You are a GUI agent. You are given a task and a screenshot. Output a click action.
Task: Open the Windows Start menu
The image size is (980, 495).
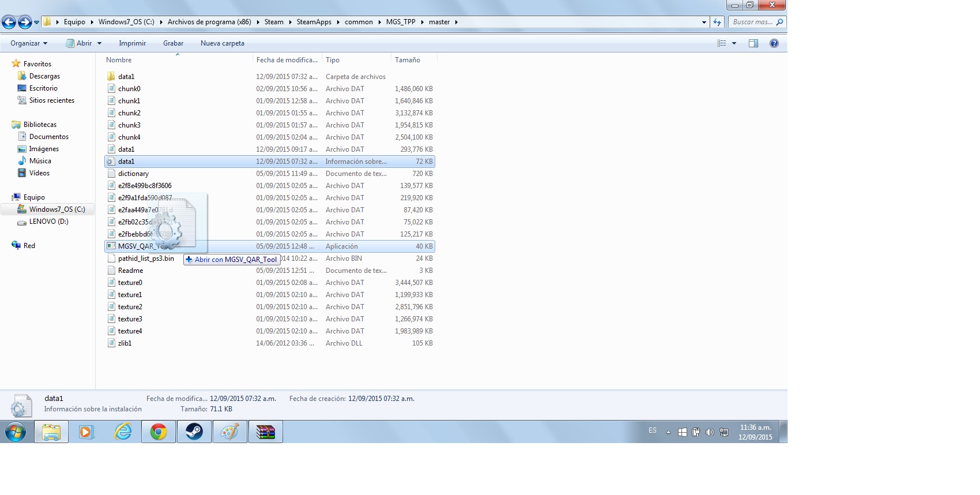pos(16,432)
